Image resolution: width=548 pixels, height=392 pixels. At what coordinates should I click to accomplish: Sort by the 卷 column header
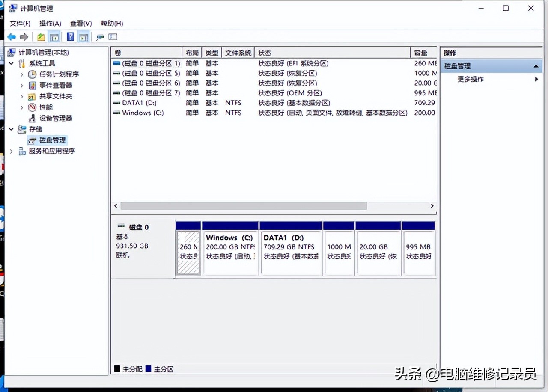[146, 53]
